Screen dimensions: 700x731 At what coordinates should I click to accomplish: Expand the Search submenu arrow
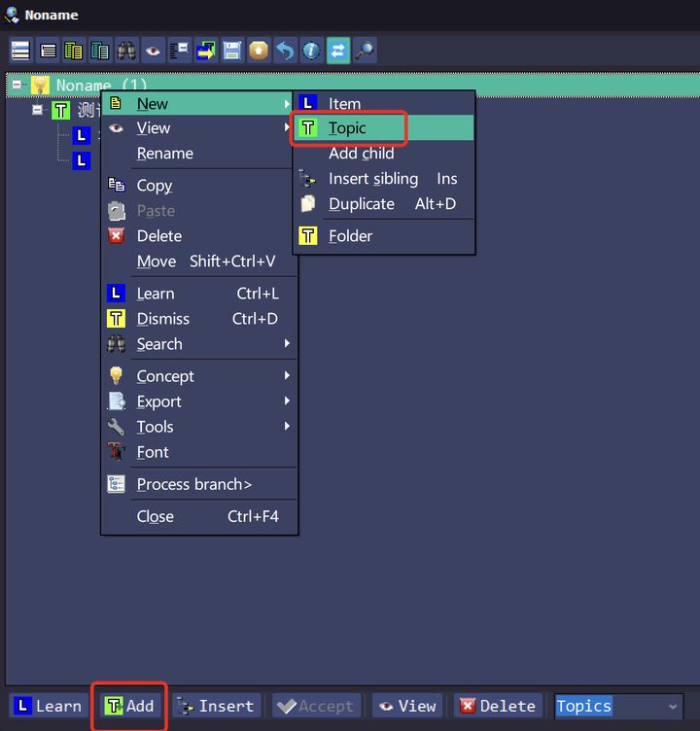[287, 343]
